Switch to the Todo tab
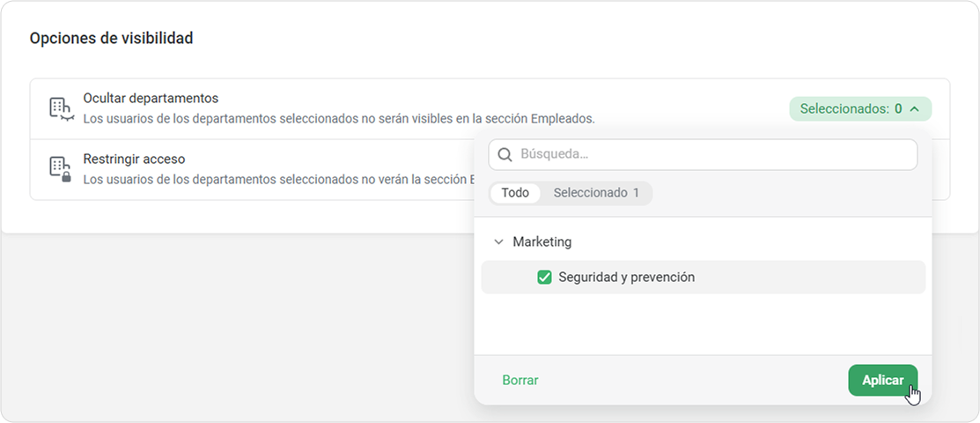The height and width of the screenshot is (423, 980). coord(515,193)
